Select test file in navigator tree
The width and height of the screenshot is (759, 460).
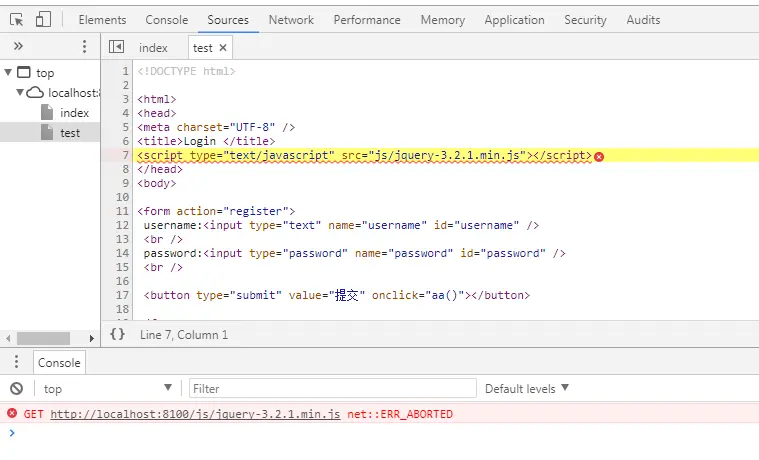[x=70, y=133]
